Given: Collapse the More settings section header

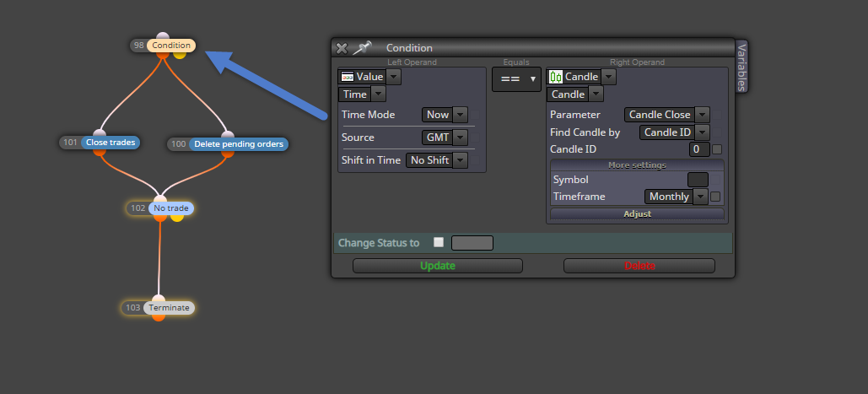Looking at the screenshot, I should pyautogui.click(x=637, y=165).
